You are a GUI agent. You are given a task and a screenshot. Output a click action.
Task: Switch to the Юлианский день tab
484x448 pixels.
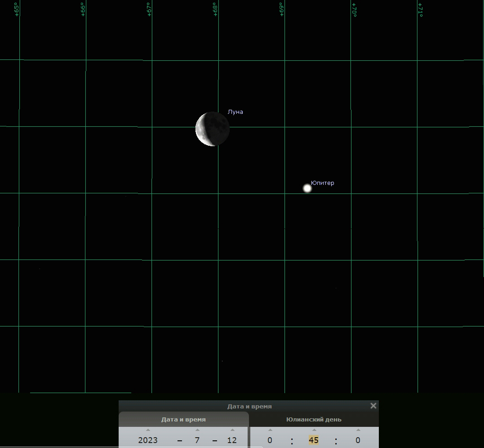[x=314, y=419]
